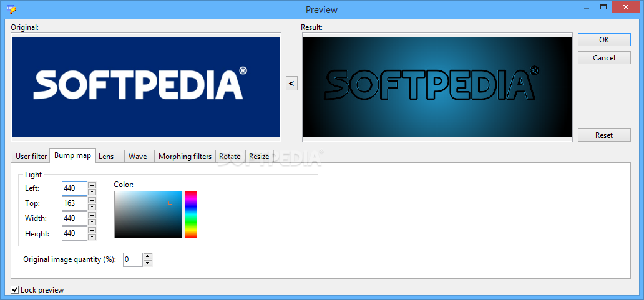Viewport: 644px width, 300px height.
Task: Open the Wave tab
Action: [x=140, y=157]
